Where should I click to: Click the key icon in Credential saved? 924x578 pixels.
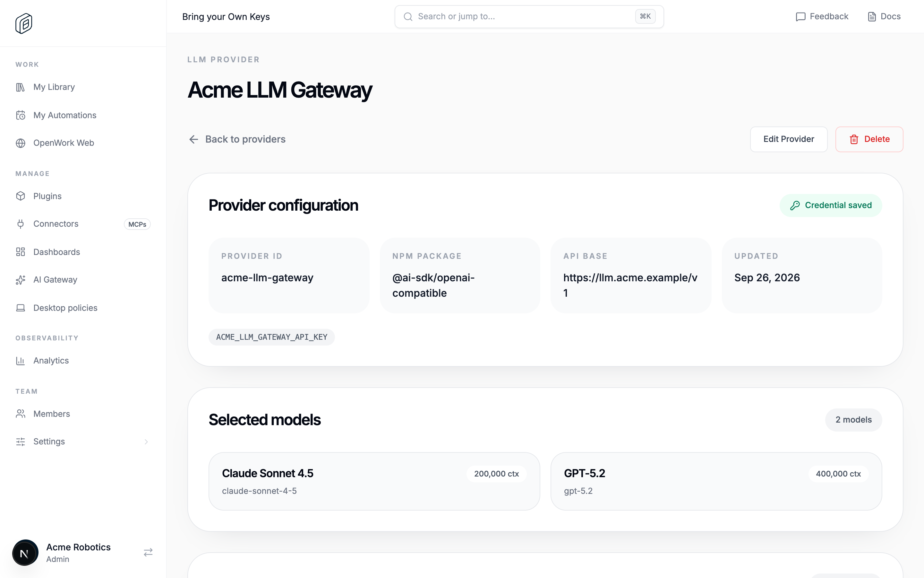click(x=795, y=206)
